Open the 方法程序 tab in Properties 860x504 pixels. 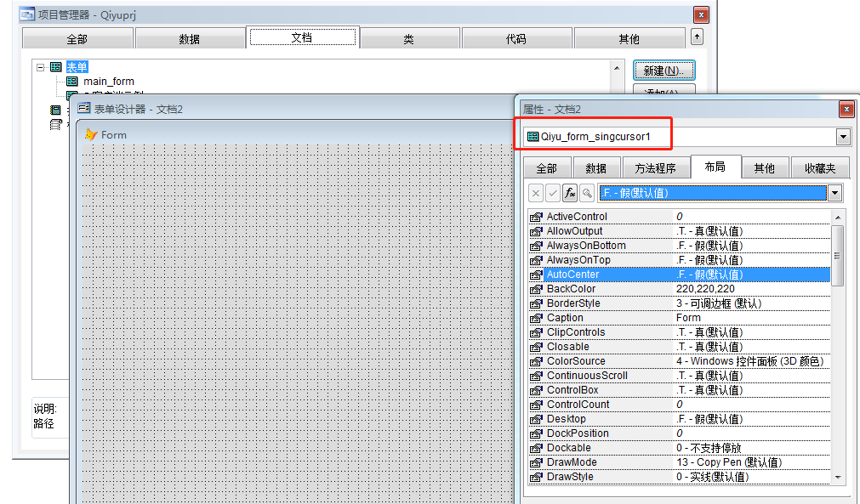click(656, 168)
